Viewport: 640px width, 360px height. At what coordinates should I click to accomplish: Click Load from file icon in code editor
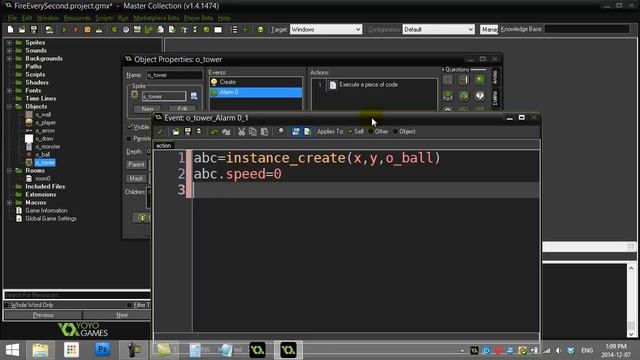(176, 131)
